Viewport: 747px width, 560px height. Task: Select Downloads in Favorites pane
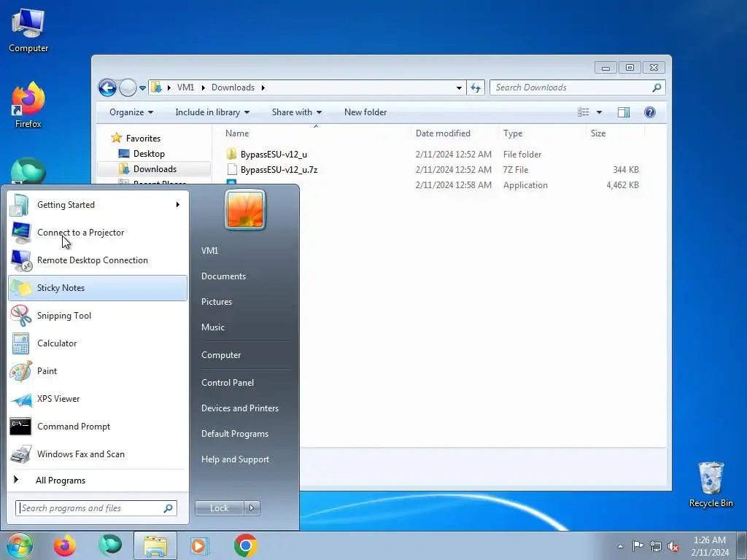[155, 169]
